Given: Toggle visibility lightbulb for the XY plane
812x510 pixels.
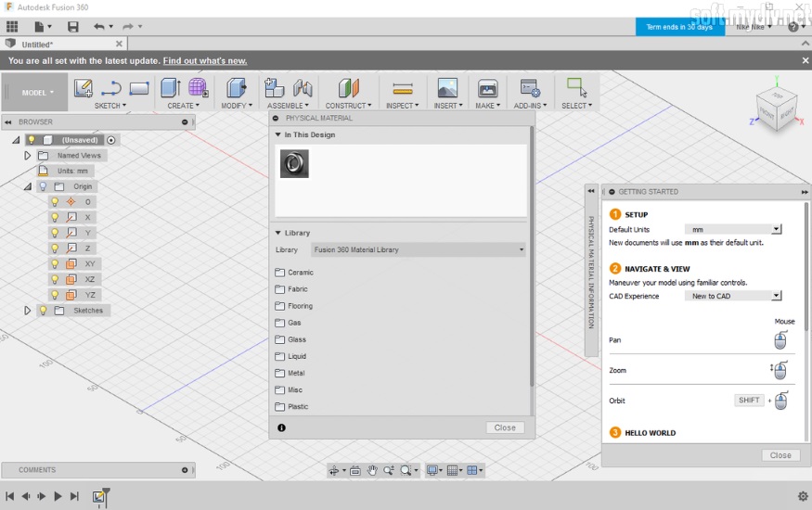Looking at the screenshot, I should [x=54, y=263].
